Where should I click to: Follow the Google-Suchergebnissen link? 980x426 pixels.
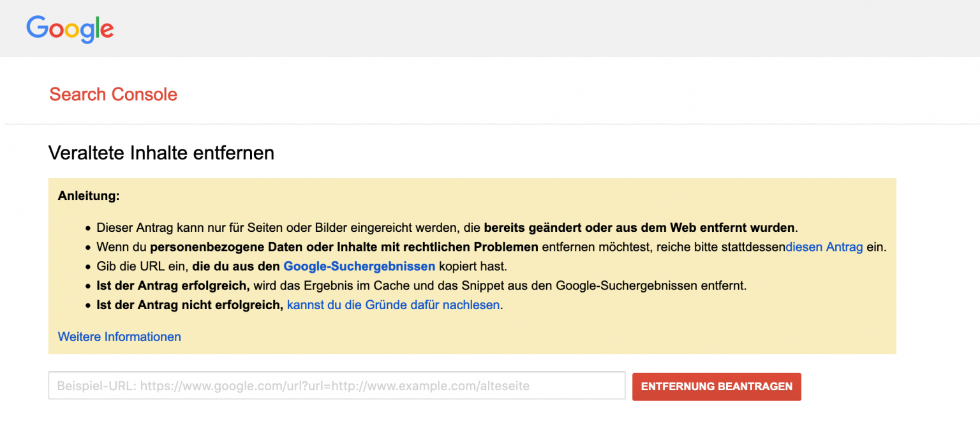[359, 266]
